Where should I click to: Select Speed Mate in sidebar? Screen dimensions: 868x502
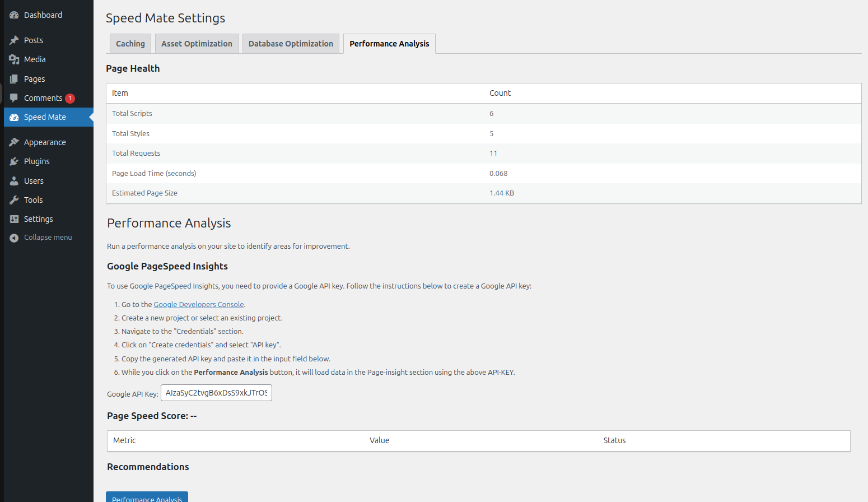49,117
